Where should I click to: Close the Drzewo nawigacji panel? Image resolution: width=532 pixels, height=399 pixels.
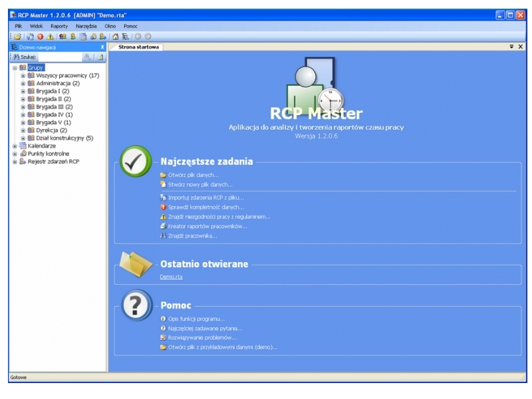(x=102, y=47)
